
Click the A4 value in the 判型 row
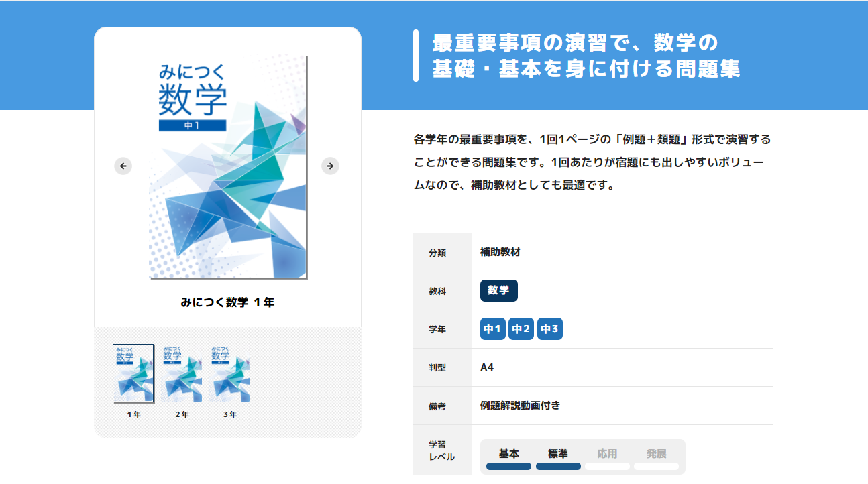(x=487, y=367)
